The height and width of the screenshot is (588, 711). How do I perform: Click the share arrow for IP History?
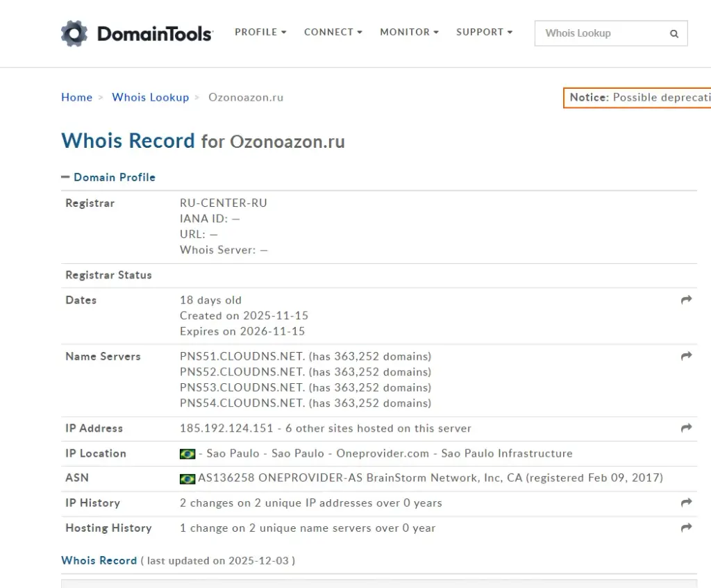pos(686,503)
